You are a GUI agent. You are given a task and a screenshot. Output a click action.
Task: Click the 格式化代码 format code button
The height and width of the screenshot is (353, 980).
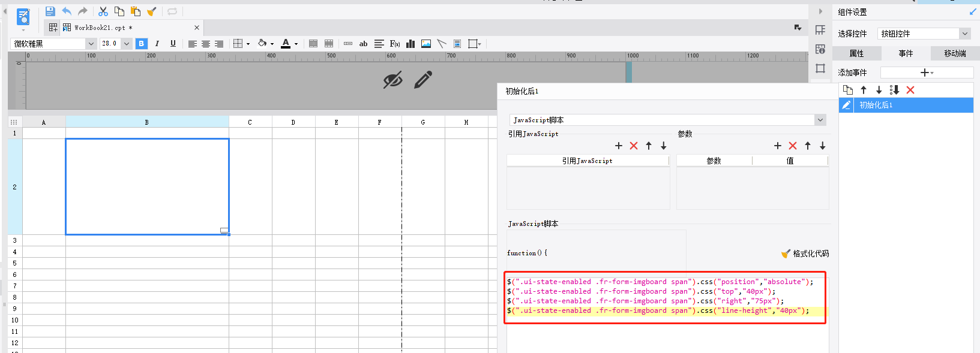click(805, 254)
